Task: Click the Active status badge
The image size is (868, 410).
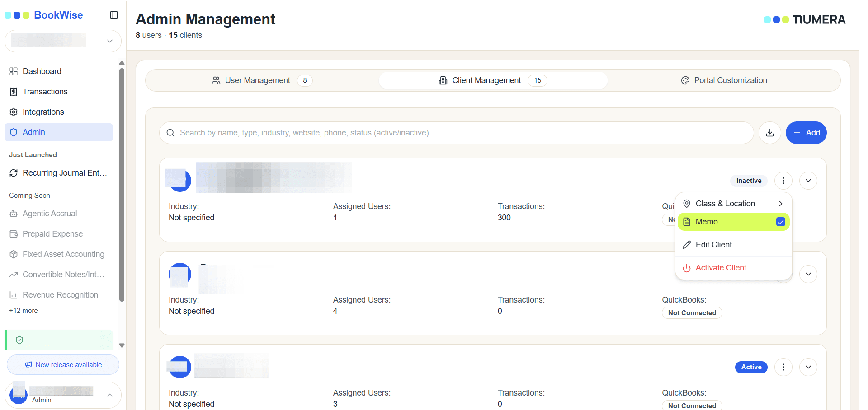Action: point(751,367)
